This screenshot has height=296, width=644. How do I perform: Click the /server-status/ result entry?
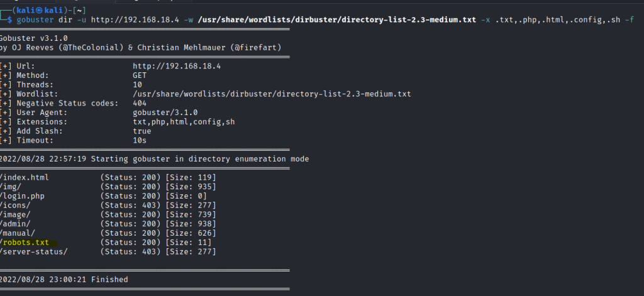point(34,252)
